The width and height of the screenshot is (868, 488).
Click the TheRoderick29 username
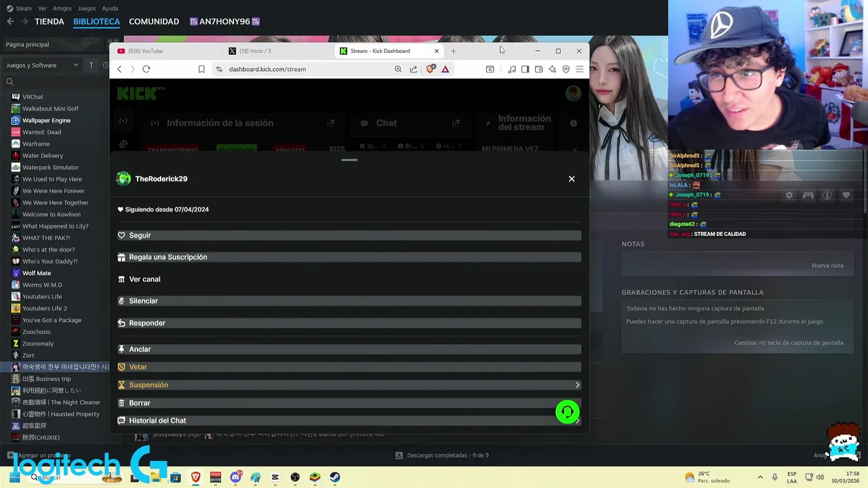pos(161,179)
